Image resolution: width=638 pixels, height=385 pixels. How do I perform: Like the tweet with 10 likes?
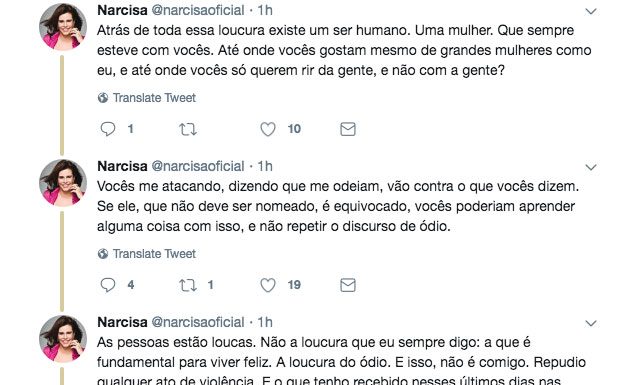point(268,129)
